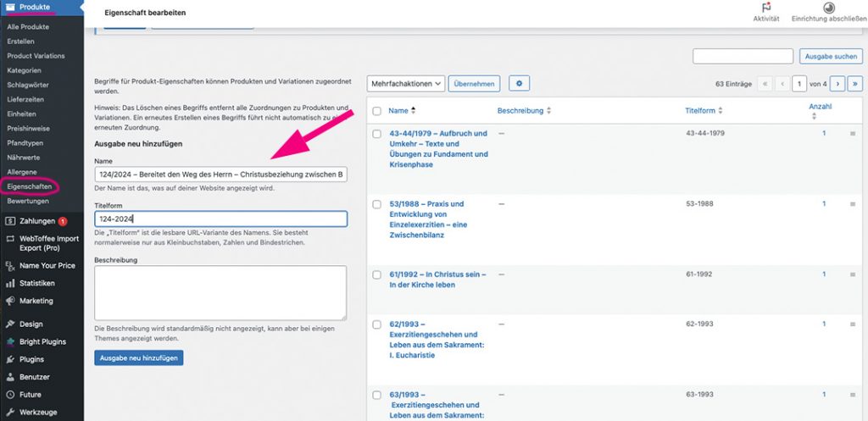Open Kategorien in sidebar menu
Viewport: 868px width, 421px height.
point(24,70)
